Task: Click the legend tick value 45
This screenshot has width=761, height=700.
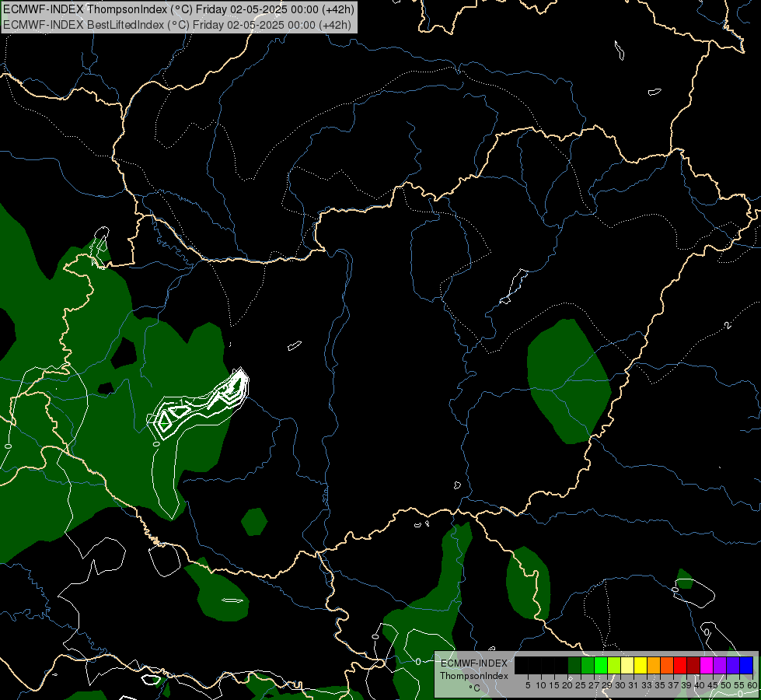Action: point(713,685)
